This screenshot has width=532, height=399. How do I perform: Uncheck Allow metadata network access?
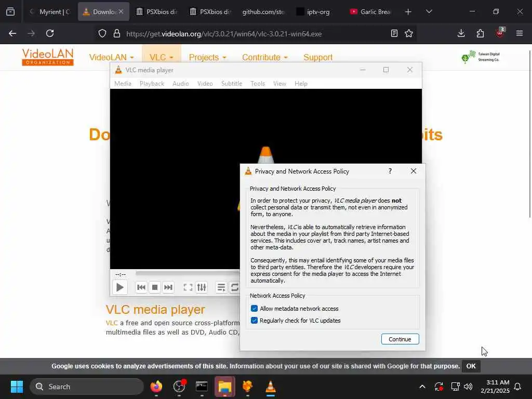[x=254, y=309]
